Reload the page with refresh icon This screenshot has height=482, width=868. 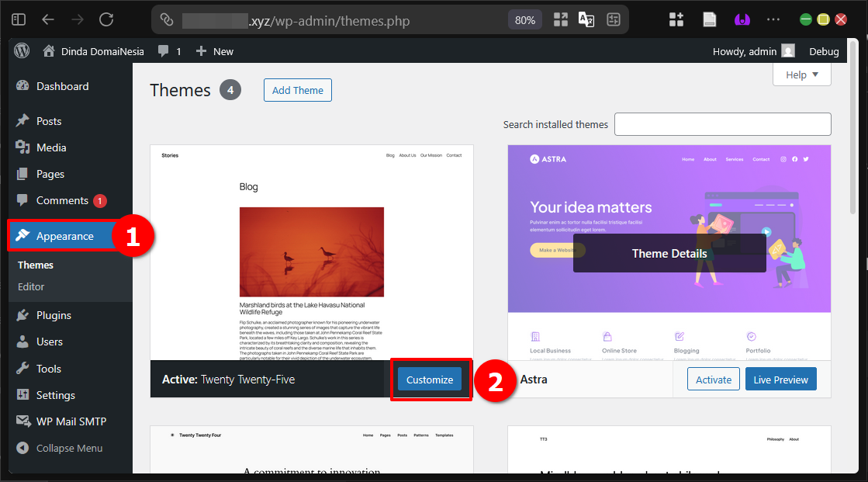point(106,20)
